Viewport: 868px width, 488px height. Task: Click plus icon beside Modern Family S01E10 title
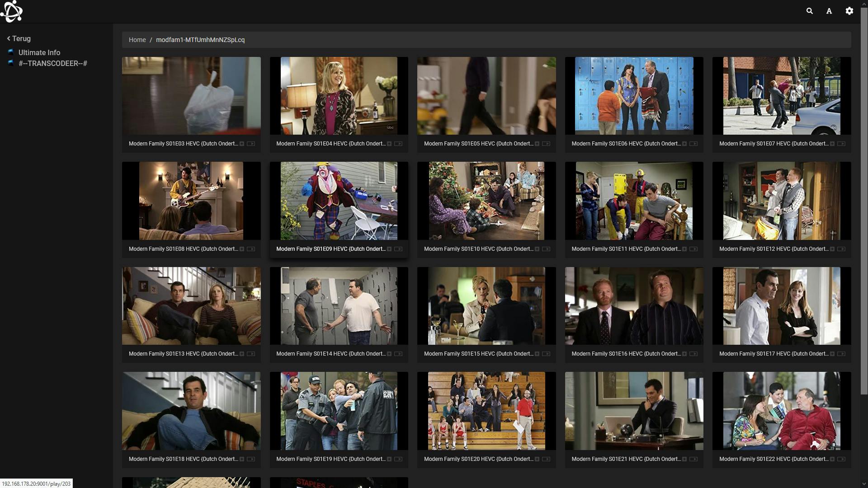537,249
